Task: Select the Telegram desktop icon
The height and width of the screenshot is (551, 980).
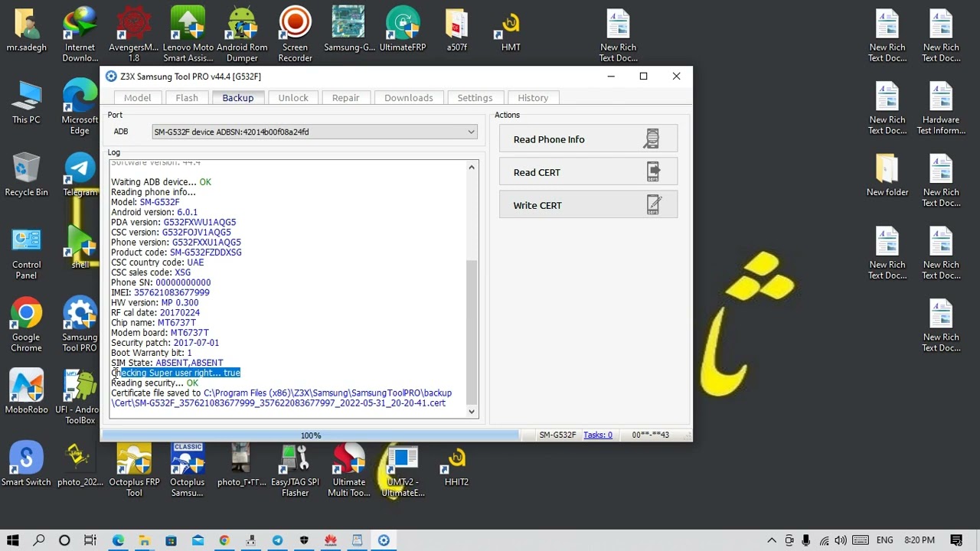Action: click(x=80, y=175)
